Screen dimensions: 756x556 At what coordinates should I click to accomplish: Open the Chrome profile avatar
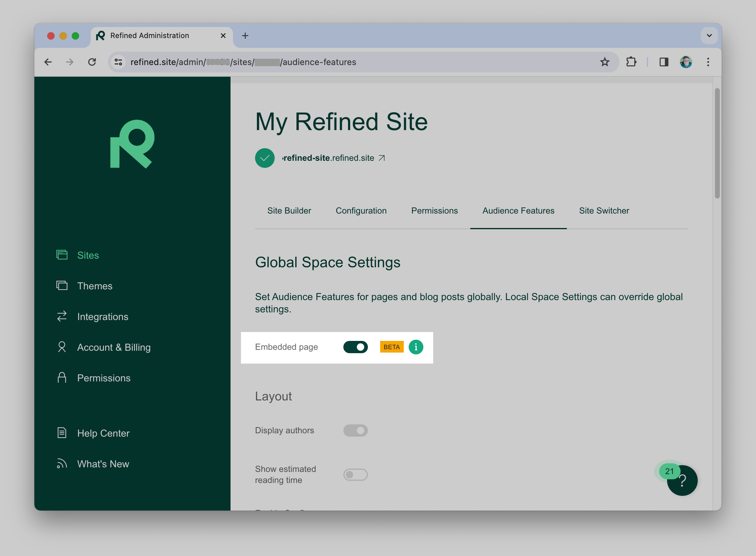(x=686, y=62)
